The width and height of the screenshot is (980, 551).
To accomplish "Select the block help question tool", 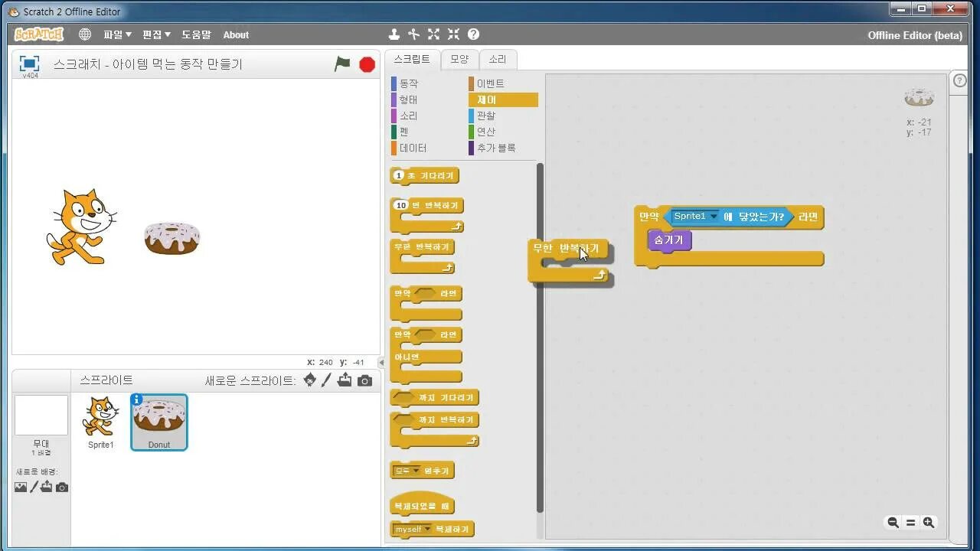I will click(x=474, y=34).
